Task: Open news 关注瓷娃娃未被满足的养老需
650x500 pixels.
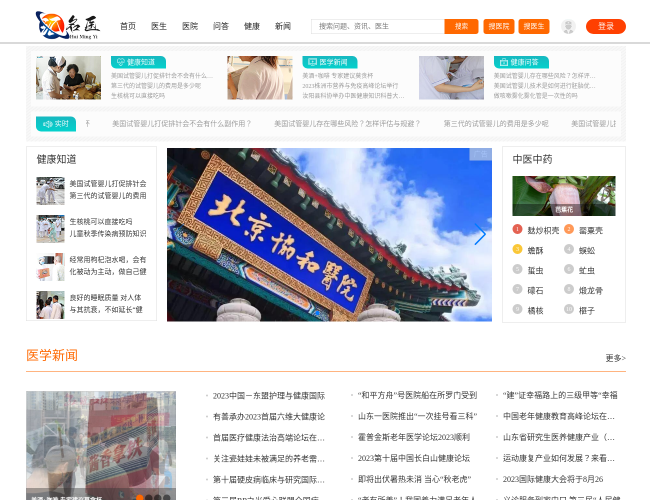Action: [269, 458]
